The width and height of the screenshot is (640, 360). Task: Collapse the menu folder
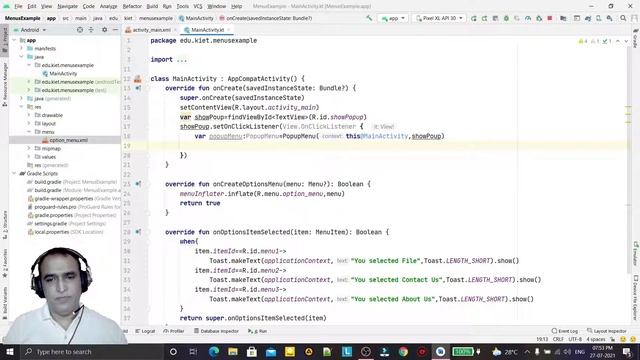point(29,132)
